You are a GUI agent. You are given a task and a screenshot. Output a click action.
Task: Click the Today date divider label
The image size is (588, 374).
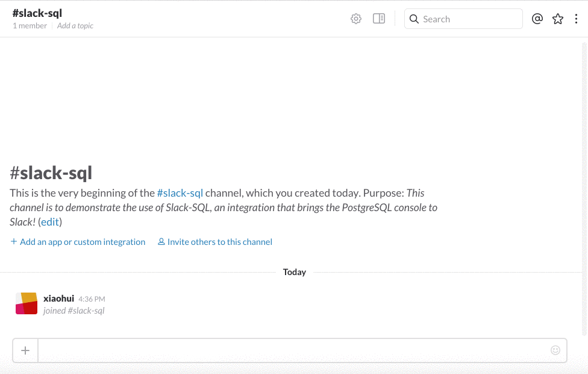[295, 272]
